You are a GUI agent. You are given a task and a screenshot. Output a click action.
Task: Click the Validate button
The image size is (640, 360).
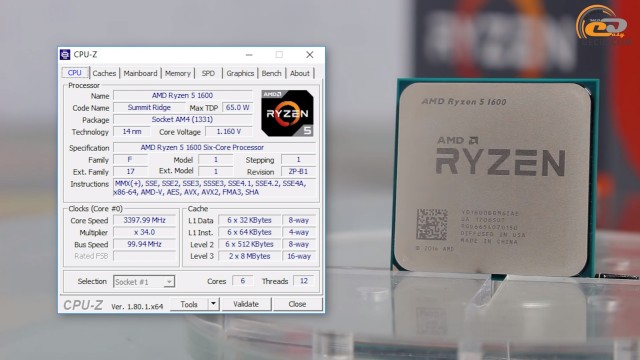(x=246, y=304)
